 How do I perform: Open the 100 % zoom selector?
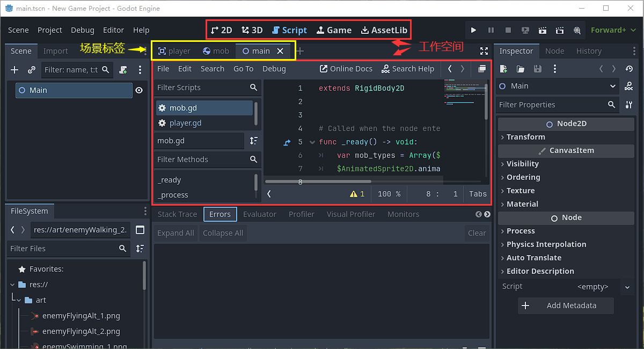point(389,194)
